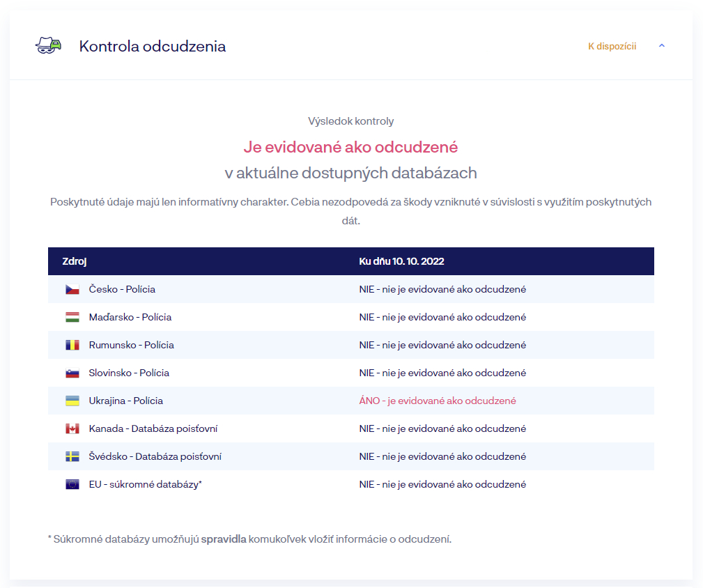Image resolution: width=703 pixels, height=588 pixels.
Task: Click the NIE result in the Kanada row
Action: click(x=442, y=429)
